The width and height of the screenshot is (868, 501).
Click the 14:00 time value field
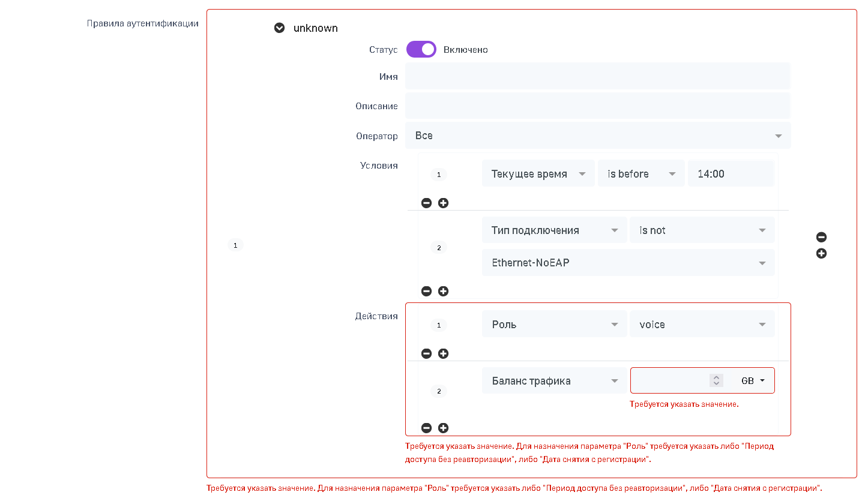coord(730,174)
